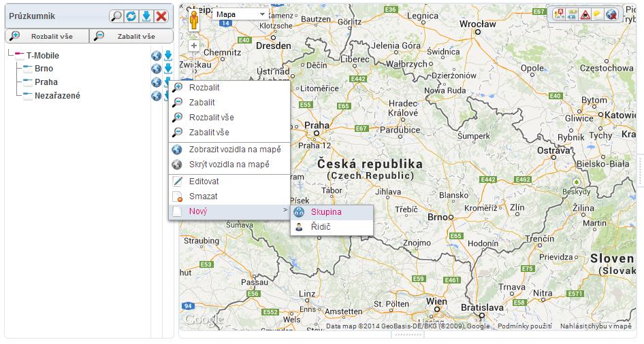
Task: Click the globe icon in the T-Mobile row
Action: tap(156, 55)
